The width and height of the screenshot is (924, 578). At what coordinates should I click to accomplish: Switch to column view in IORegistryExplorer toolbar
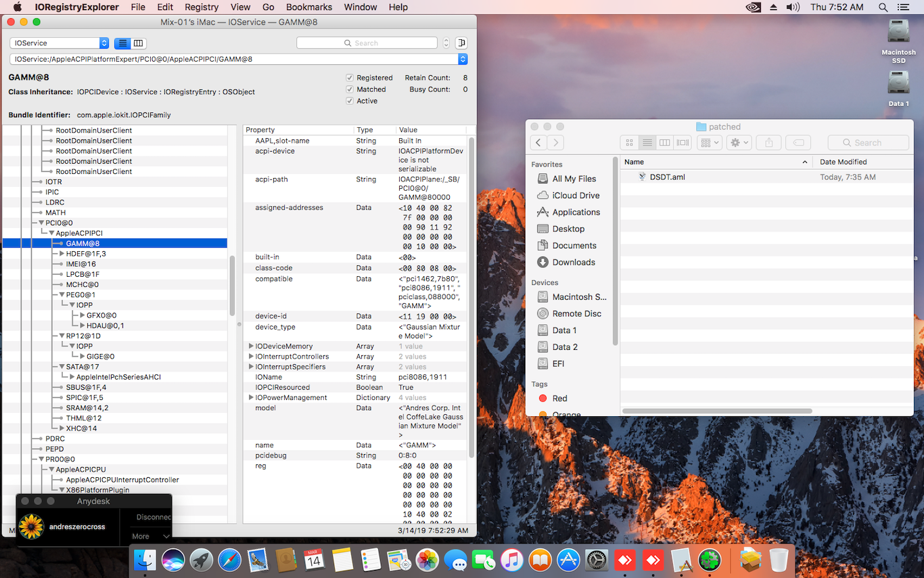pyautogui.click(x=139, y=43)
